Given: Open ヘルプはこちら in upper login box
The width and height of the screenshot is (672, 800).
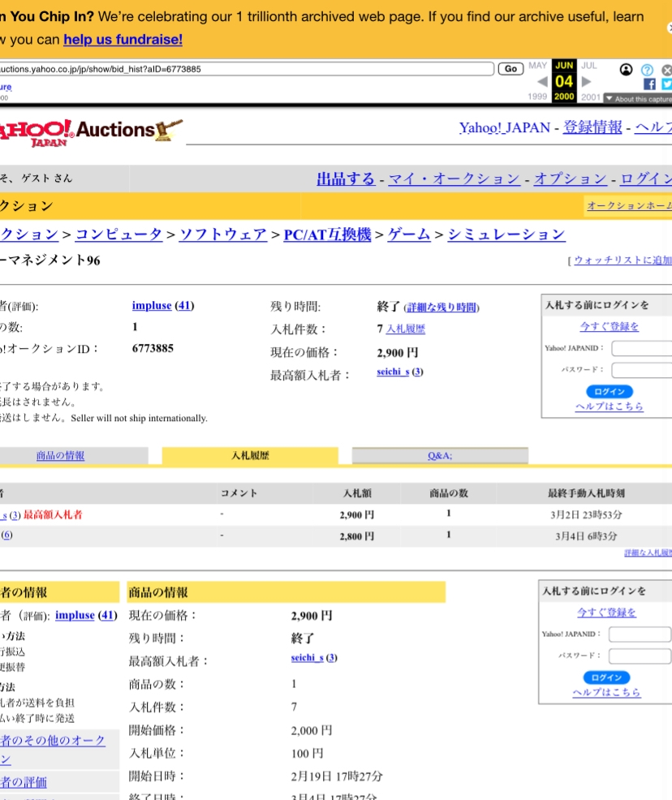Looking at the screenshot, I should click(609, 406).
